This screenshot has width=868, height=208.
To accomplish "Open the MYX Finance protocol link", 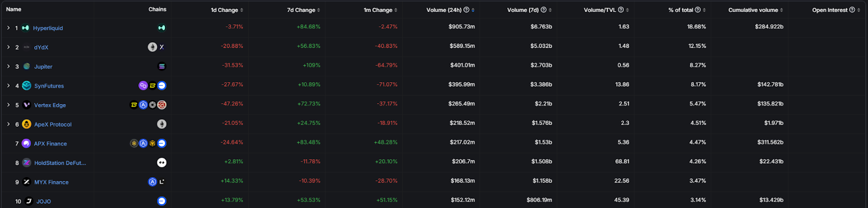I will (52, 182).
